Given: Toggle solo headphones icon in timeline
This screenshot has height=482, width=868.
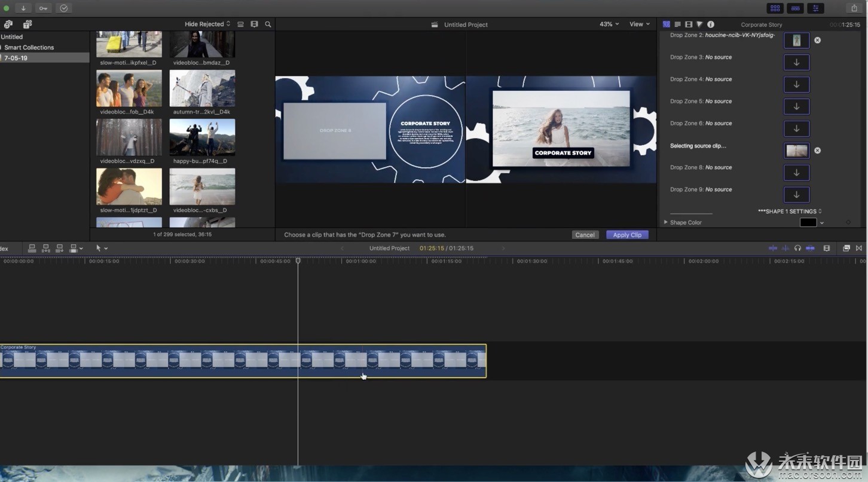Looking at the screenshot, I should (797, 248).
